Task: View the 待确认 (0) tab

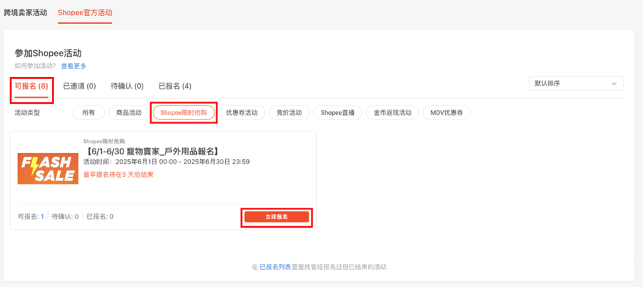Action: point(127,86)
